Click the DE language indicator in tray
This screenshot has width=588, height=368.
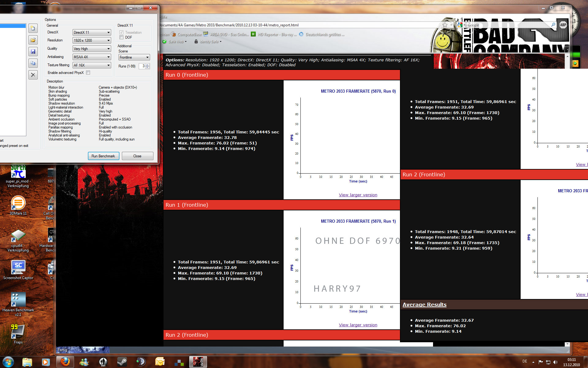click(525, 361)
